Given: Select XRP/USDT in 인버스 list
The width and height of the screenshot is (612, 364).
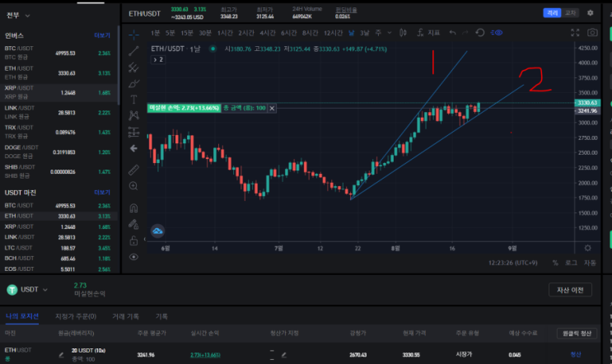Looking at the screenshot, I should click(x=58, y=92).
